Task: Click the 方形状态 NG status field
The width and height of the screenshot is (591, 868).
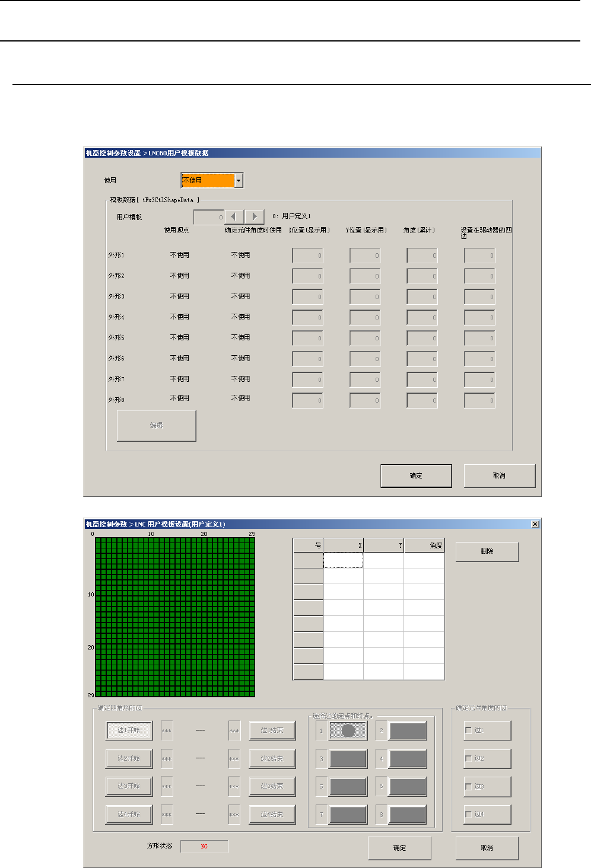Action: click(x=204, y=847)
